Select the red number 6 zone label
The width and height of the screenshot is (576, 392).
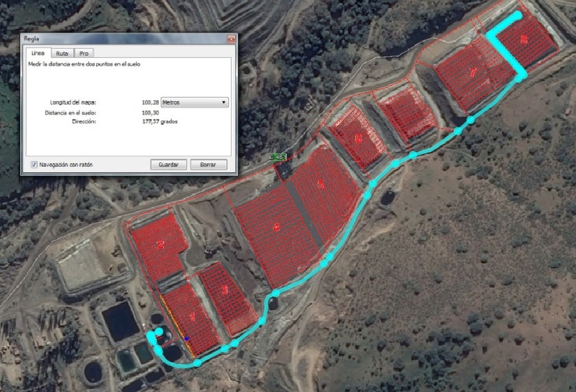359,138
